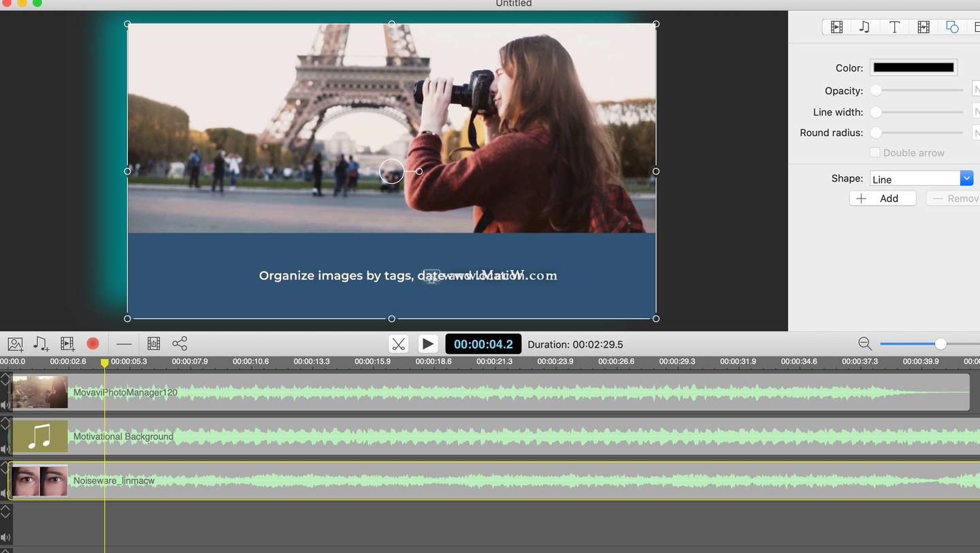Open the text T tab icon

894,27
